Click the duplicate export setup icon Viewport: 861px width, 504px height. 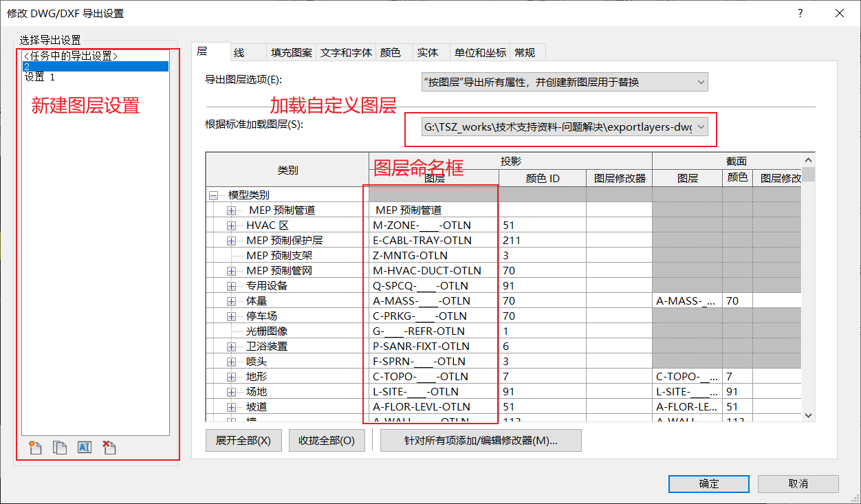pos(61,448)
